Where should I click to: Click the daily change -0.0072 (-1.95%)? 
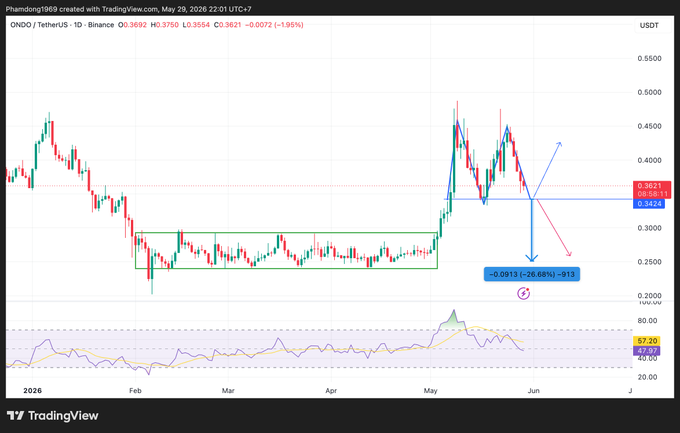click(274, 25)
